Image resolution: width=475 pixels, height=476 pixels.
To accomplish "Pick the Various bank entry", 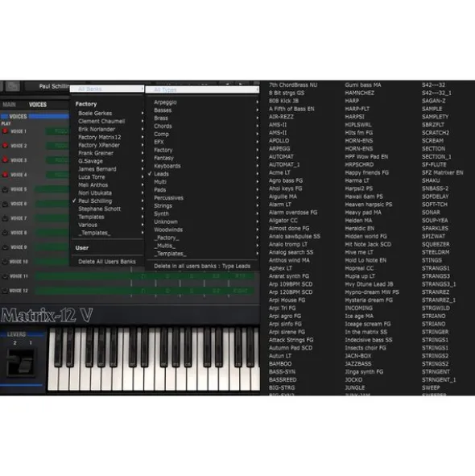I will coord(107,225).
